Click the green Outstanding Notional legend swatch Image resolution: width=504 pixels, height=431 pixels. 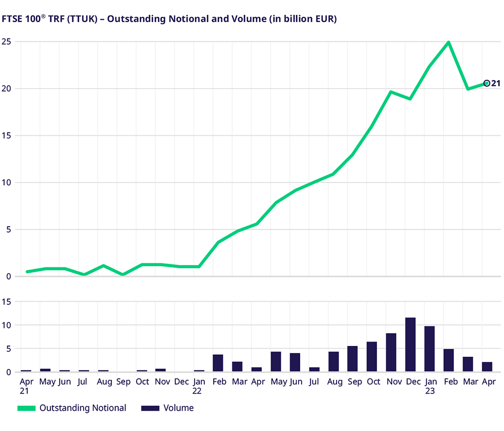pyautogui.click(x=26, y=408)
